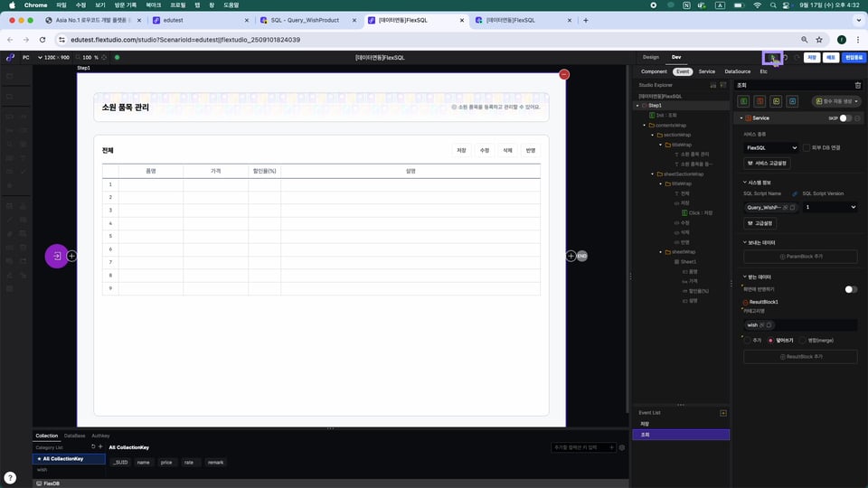
Task: Click the 고급설정 button under SQL Script
Action: tap(760, 223)
